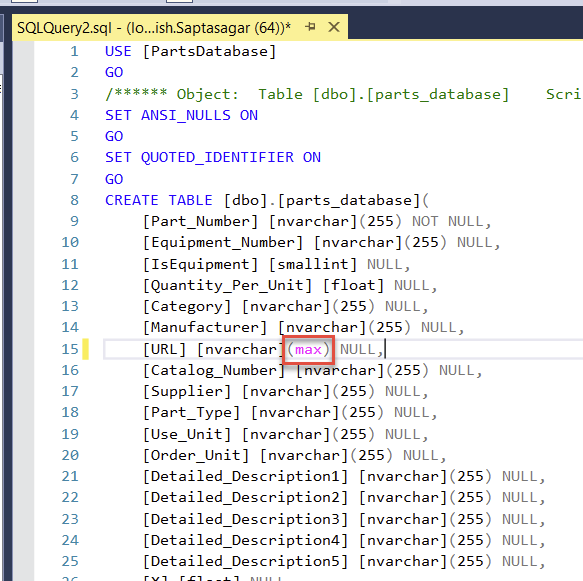
Task: Click '[Use_Unit]' column name
Action: click(x=187, y=435)
